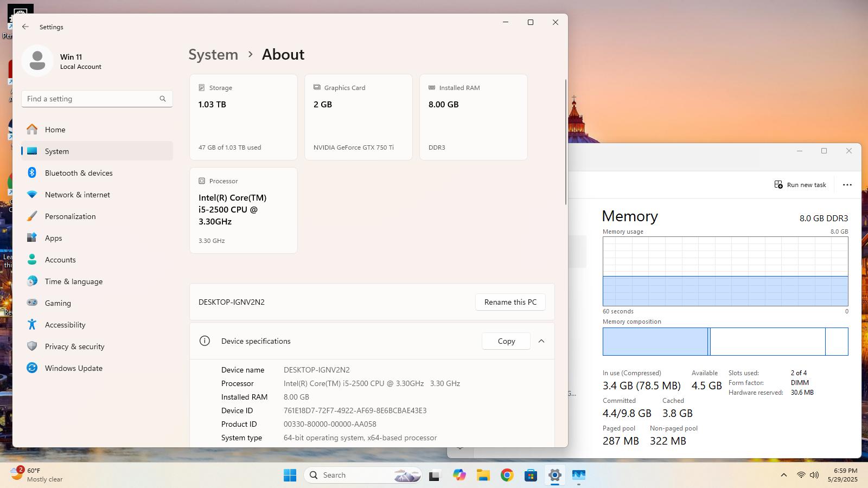Image resolution: width=868 pixels, height=488 pixels.
Task: Open Accounts settings in the sidebar
Action: click(97, 260)
